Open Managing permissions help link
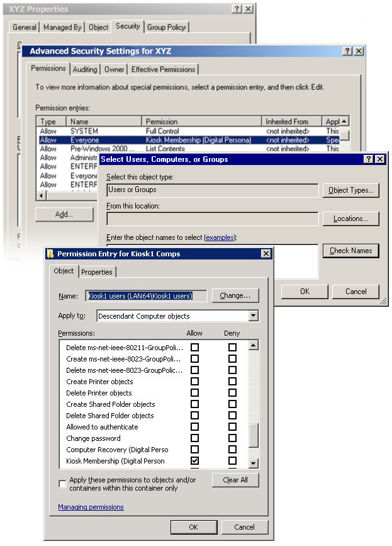Viewport: 392px width, 546px height. pyautogui.click(x=91, y=507)
